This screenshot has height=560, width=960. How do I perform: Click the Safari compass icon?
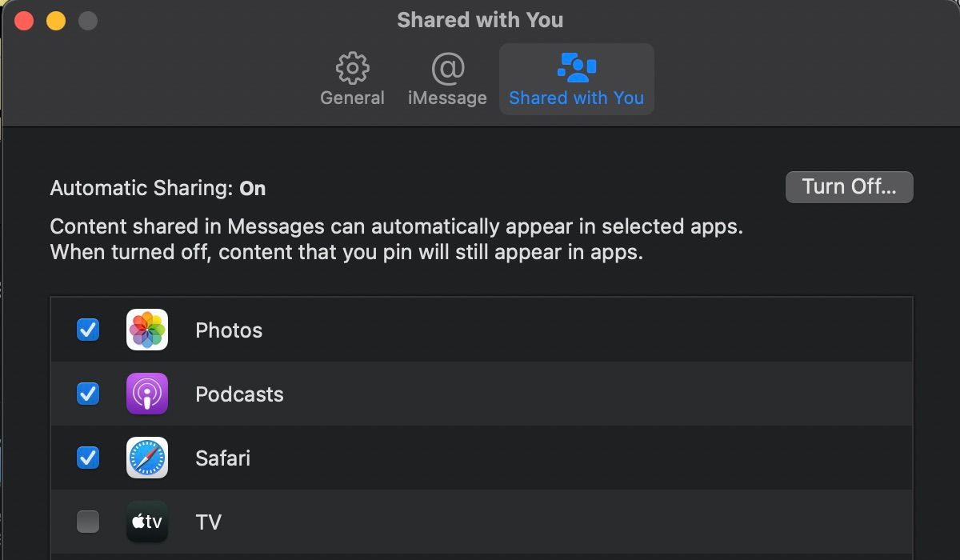point(147,458)
